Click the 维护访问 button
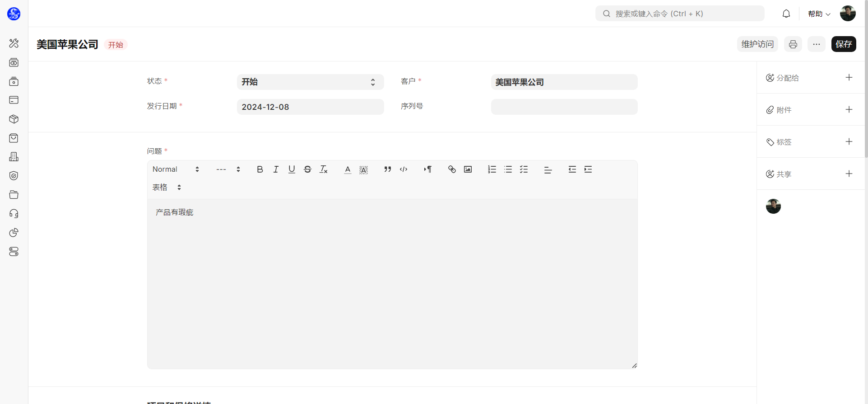868x404 pixels. (x=757, y=44)
